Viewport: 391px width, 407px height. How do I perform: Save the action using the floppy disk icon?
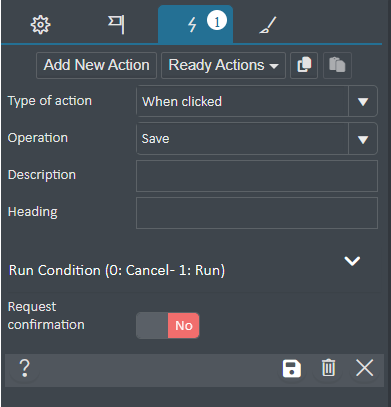pyautogui.click(x=292, y=369)
